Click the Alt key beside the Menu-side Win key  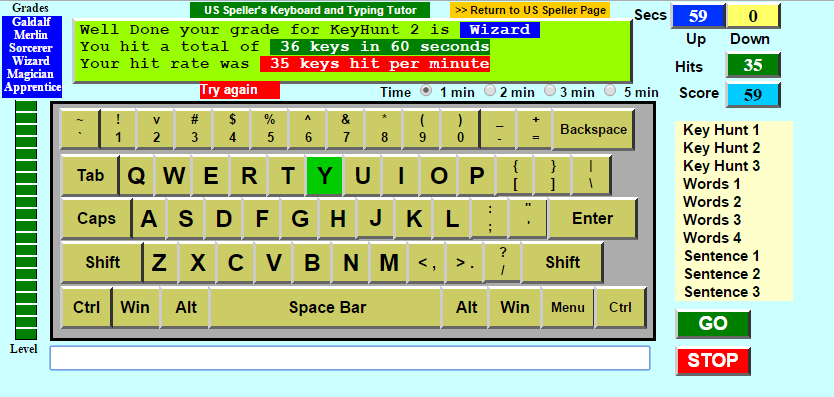[x=465, y=308]
